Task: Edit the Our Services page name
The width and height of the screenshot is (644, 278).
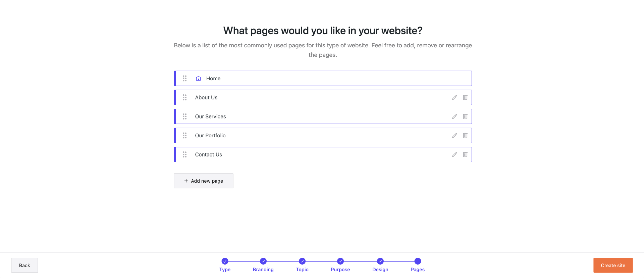Action: (454, 117)
